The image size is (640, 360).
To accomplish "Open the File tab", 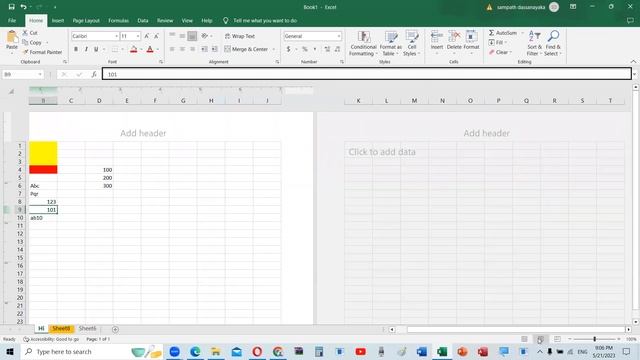I will point(12,20).
